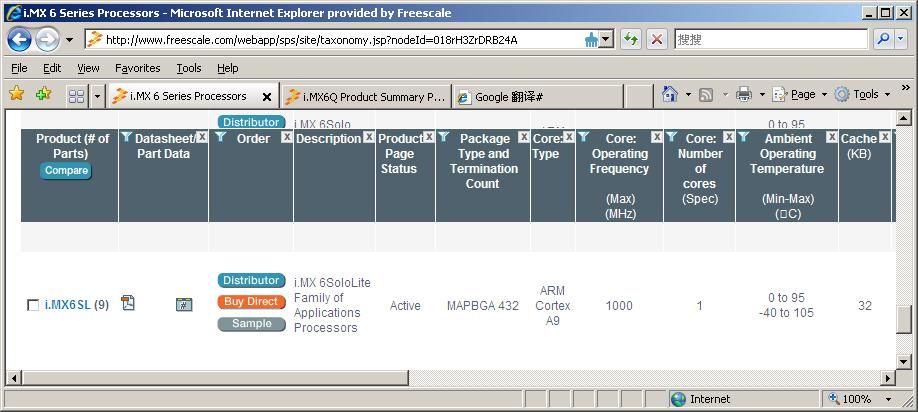Open the Page menu in command bar

(x=799, y=94)
